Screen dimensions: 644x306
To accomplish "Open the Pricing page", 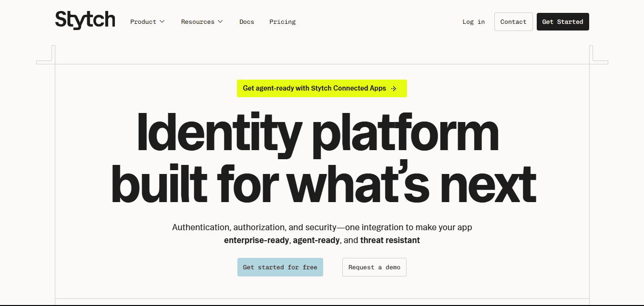I will 282,22.
